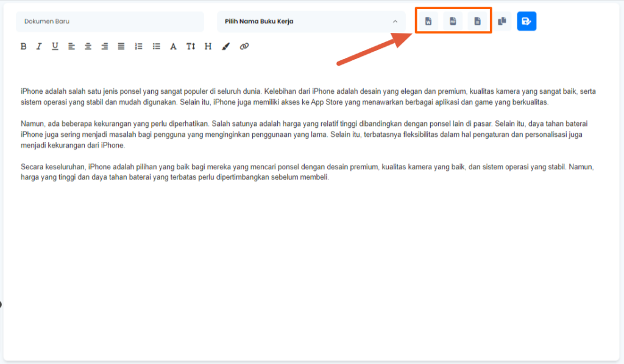The height and width of the screenshot is (364, 624).
Task: Apply italic formatting
Action: (x=39, y=46)
